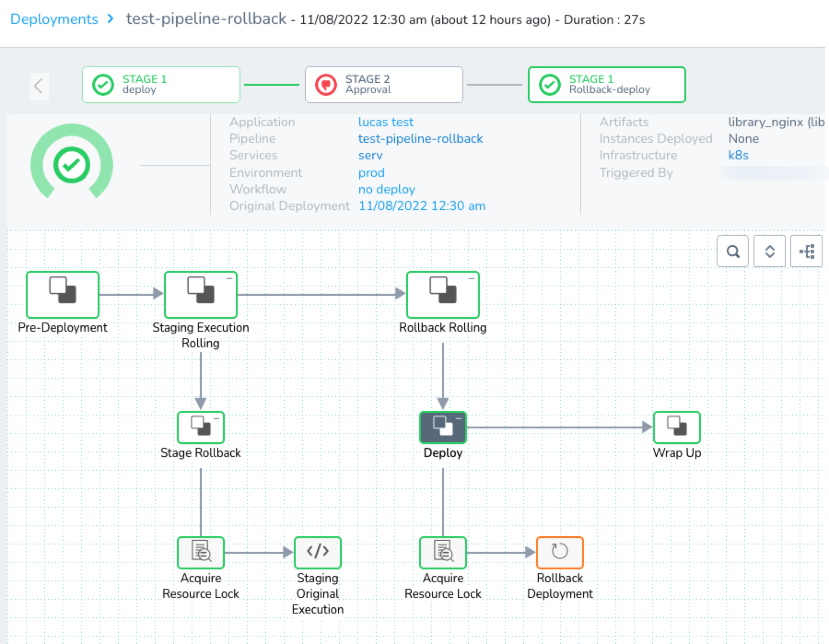Select the Wrap Up phase node
The width and height of the screenshot is (829, 644).
677,427
